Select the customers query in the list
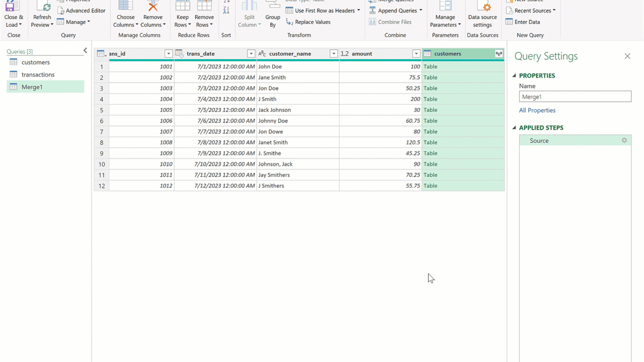The height and width of the screenshot is (362, 644). point(35,62)
